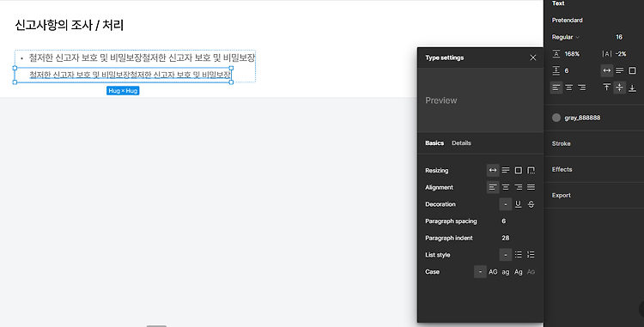
Task: Select no List style option
Action: (x=506, y=255)
